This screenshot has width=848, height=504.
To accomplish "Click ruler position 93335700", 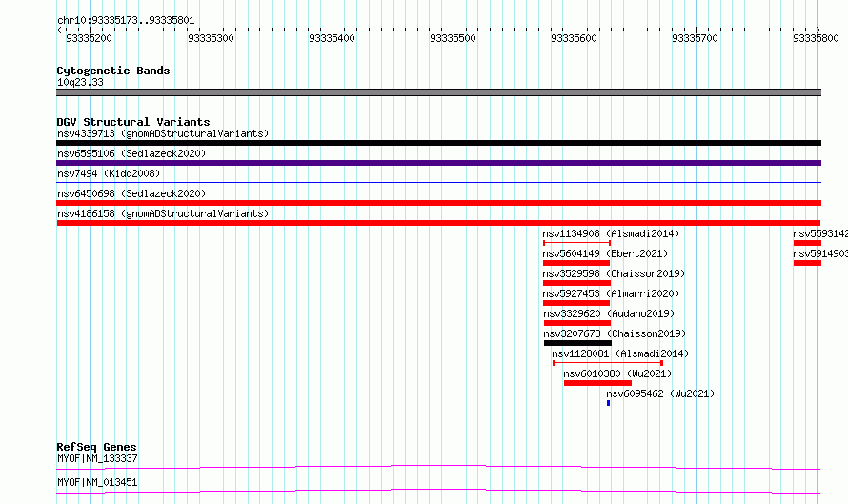I will [695, 38].
